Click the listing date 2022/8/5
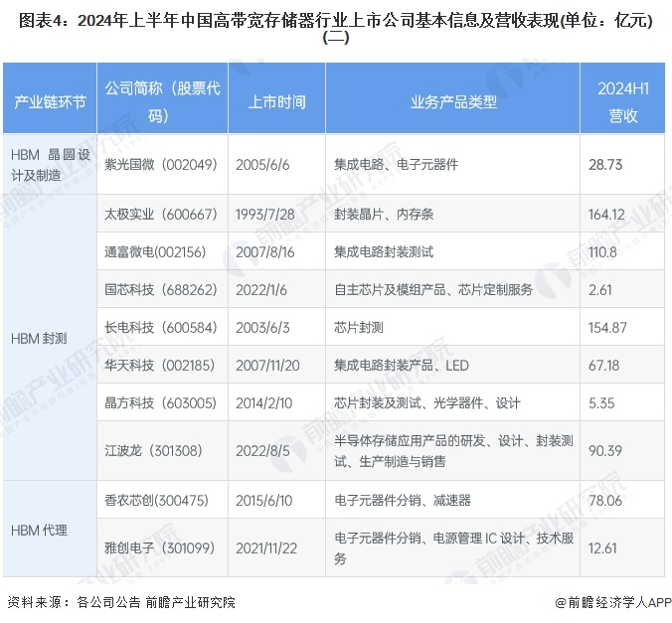 pyautogui.click(x=262, y=450)
